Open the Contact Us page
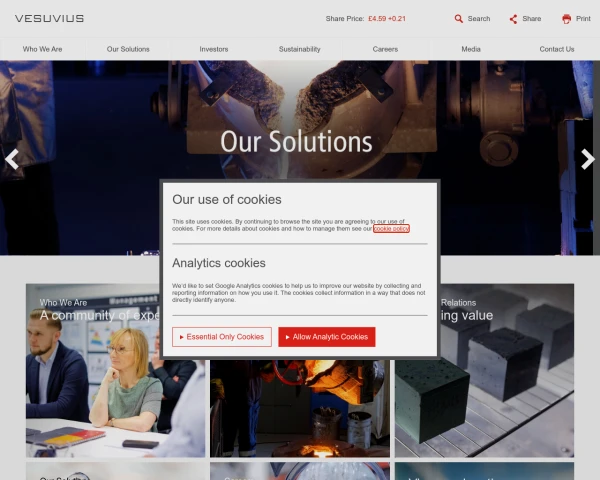 pyautogui.click(x=557, y=49)
